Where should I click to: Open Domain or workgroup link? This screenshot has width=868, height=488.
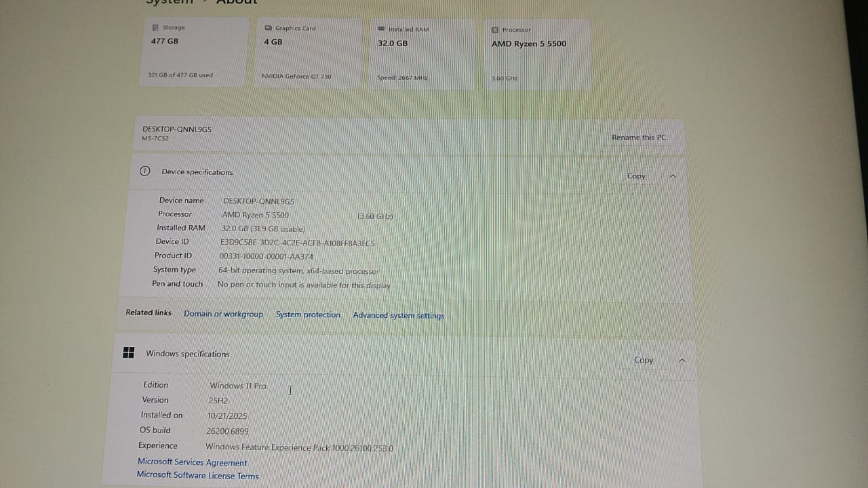(x=223, y=314)
